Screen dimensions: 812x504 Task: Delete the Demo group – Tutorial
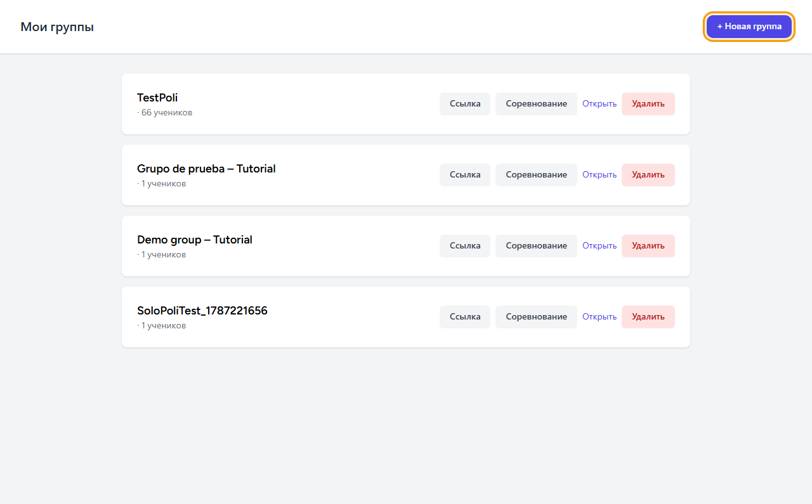tap(648, 246)
